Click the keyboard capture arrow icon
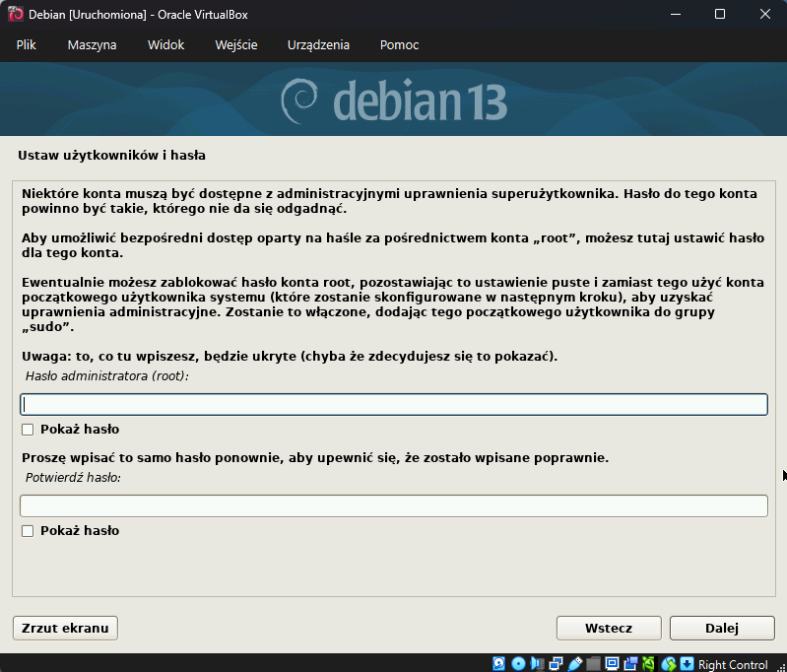 pyautogui.click(x=687, y=664)
